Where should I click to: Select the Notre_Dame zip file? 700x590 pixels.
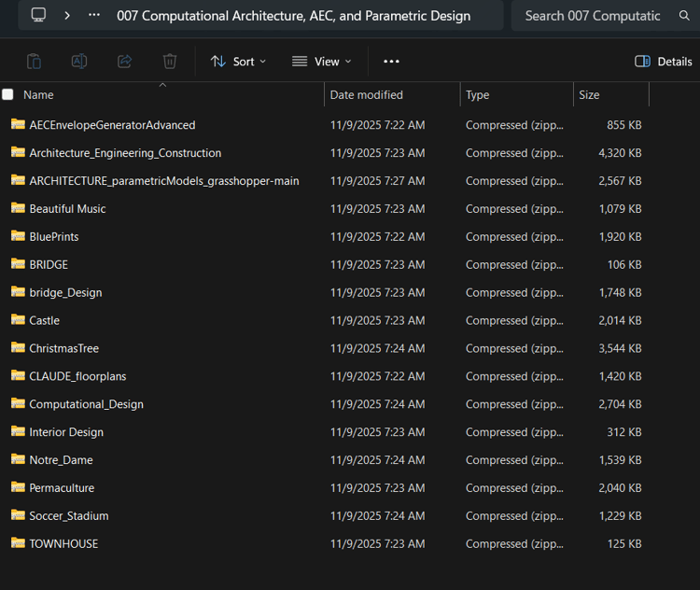click(61, 460)
